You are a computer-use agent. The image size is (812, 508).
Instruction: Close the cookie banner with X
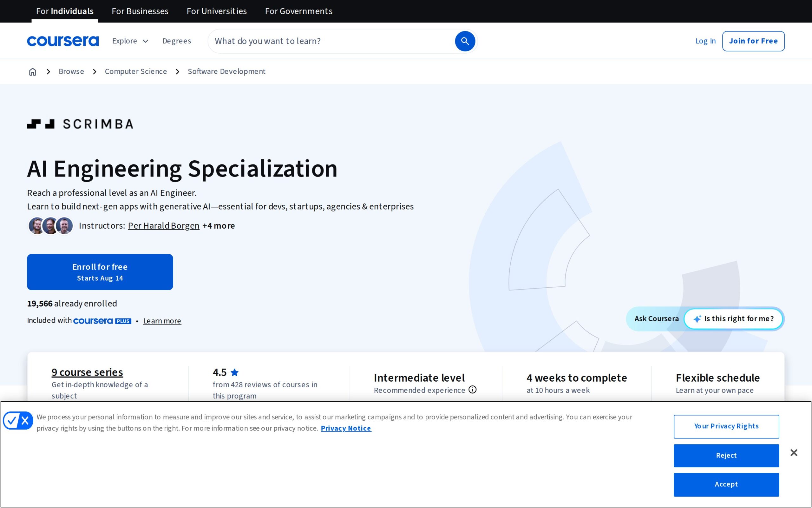click(x=794, y=452)
